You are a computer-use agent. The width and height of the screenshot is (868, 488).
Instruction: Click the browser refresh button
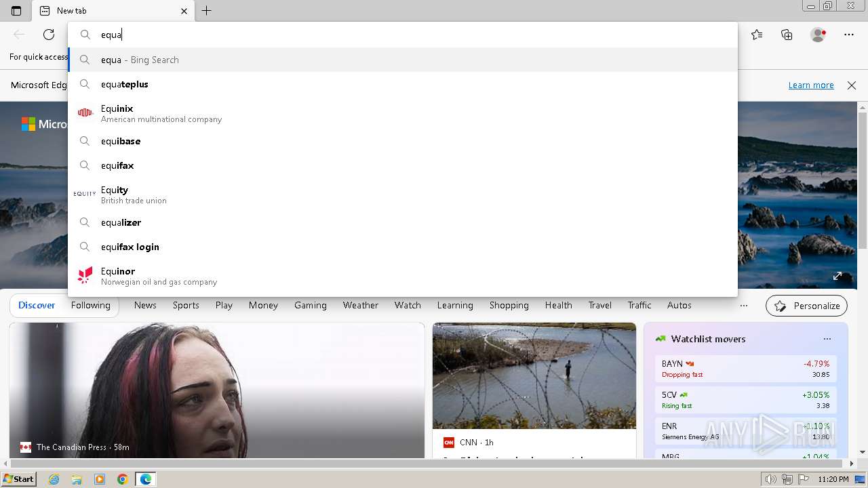49,35
